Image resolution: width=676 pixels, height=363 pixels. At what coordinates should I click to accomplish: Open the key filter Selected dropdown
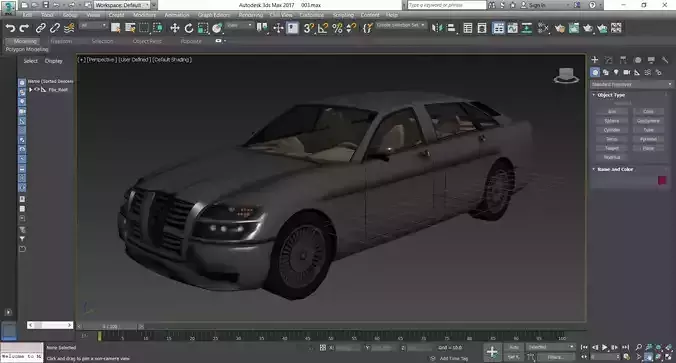pos(551,347)
